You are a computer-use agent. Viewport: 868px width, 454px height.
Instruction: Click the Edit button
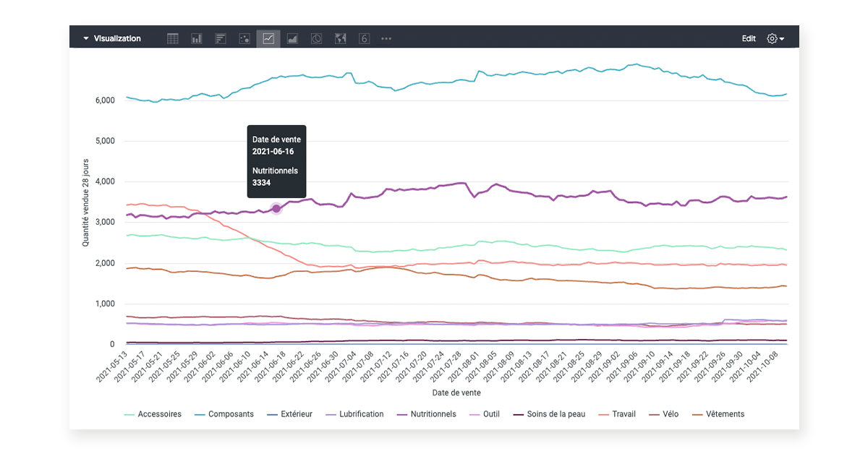click(x=749, y=38)
